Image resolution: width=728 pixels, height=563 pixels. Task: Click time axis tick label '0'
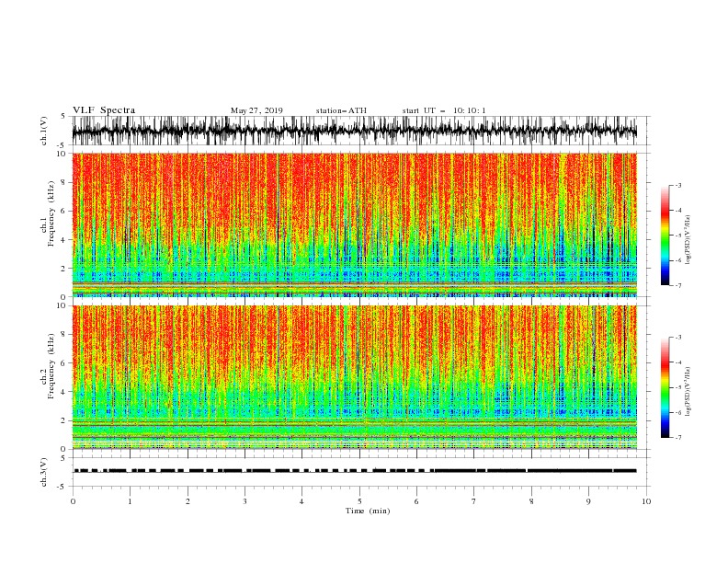pos(73,501)
